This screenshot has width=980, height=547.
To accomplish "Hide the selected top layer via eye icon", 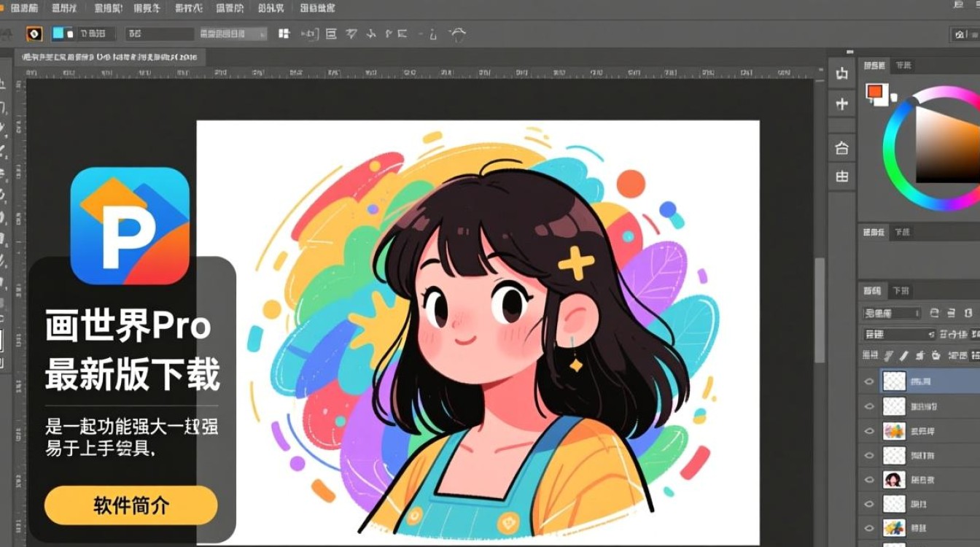I will 868,381.
